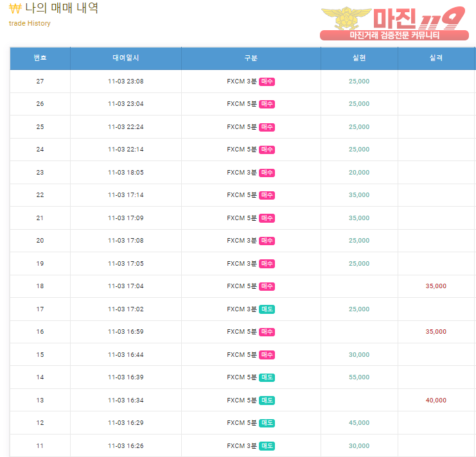Click the 마진거래 검증전문 커뮤니티 banner
This screenshot has width=476, height=457.
point(394,35)
